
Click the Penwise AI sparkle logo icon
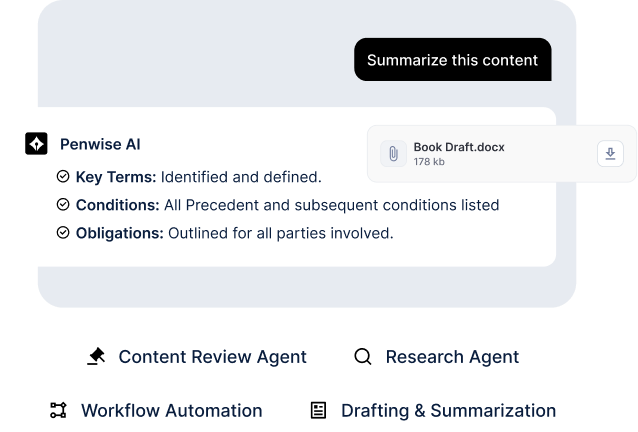36,144
